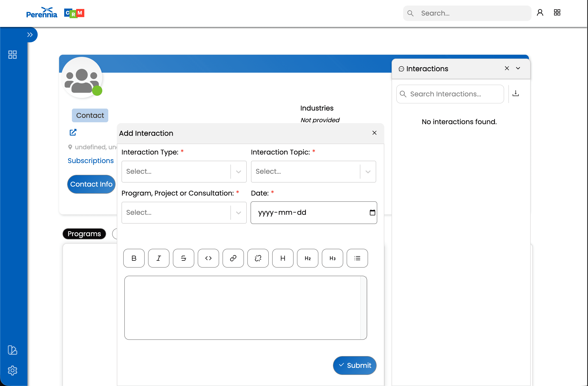The width and height of the screenshot is (588, 386).
Task: Click the header search magnifier icon
Action: (x=410, y=13)
